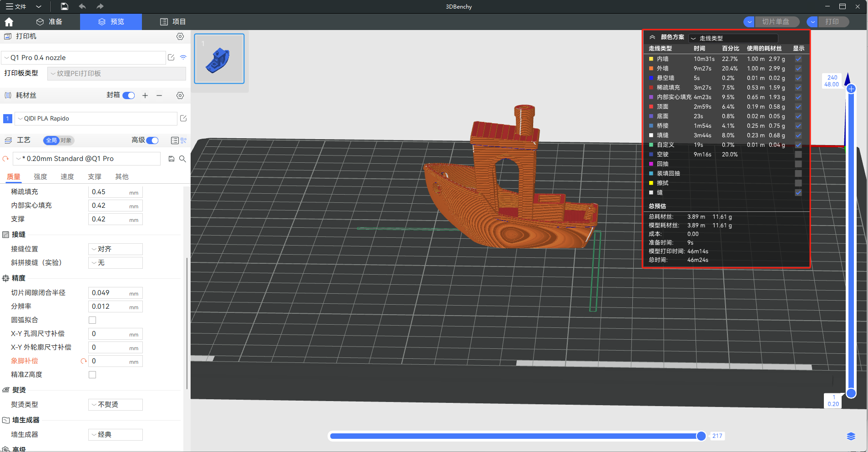This screenshot has width=868, height=452.
Task: Click the 切片单盘 button
Action: pyautogui.click(x=776, y=22)
